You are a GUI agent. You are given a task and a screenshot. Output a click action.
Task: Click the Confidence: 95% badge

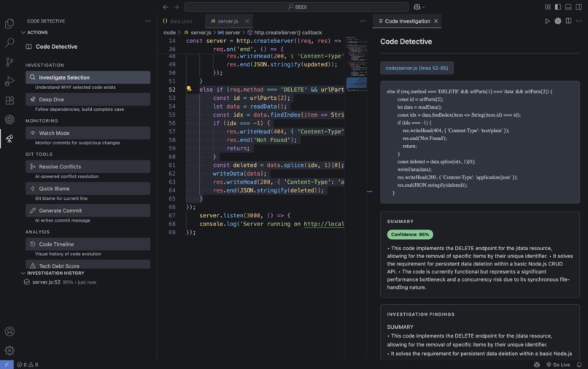click(410, 234)
